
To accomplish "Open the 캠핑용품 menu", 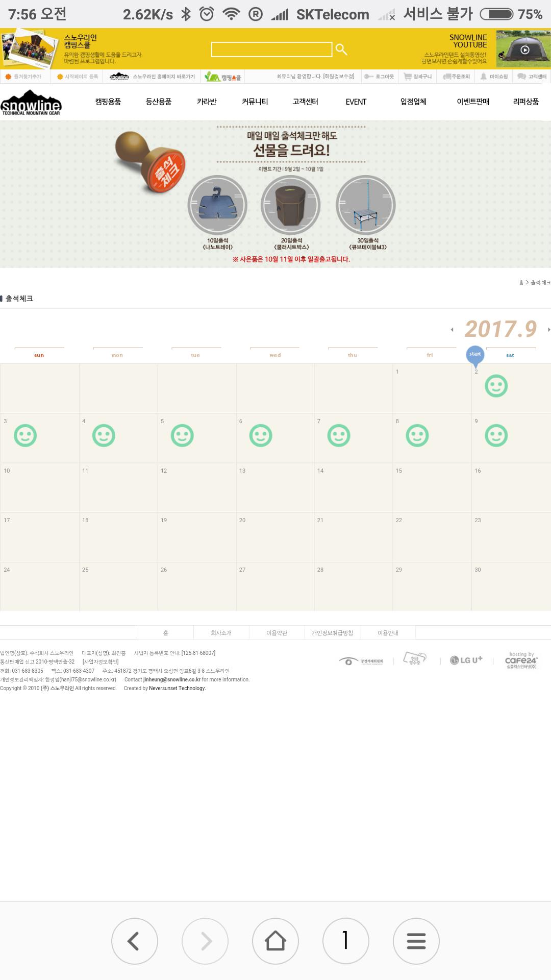I will [x=108, y=102].
